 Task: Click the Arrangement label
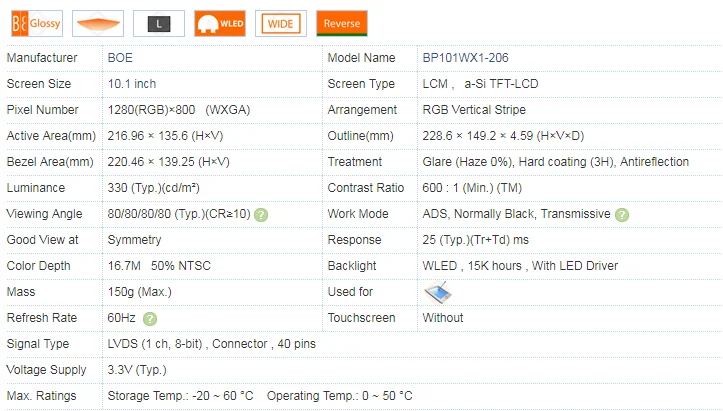(362, 110)
